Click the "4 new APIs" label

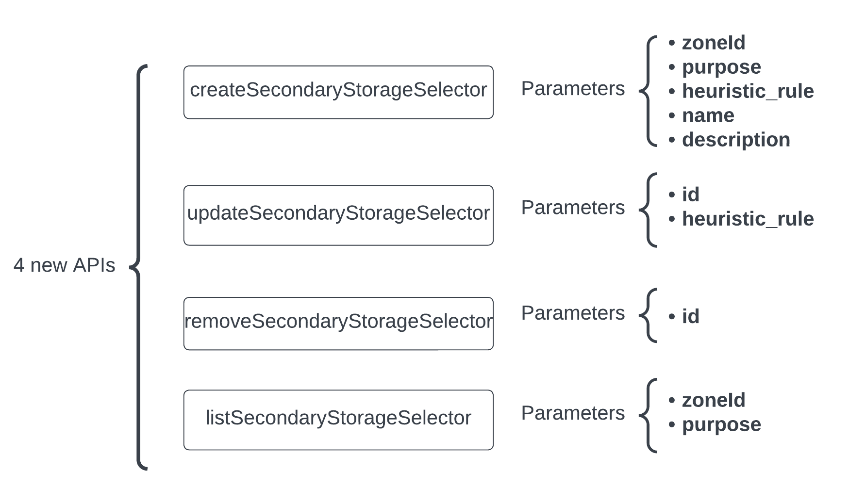coord(64,265)
